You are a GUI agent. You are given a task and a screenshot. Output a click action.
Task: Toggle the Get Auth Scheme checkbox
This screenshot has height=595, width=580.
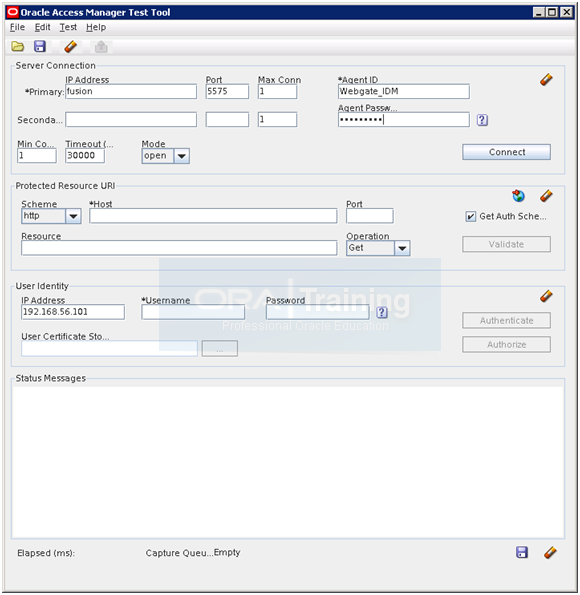click(470, 216)
